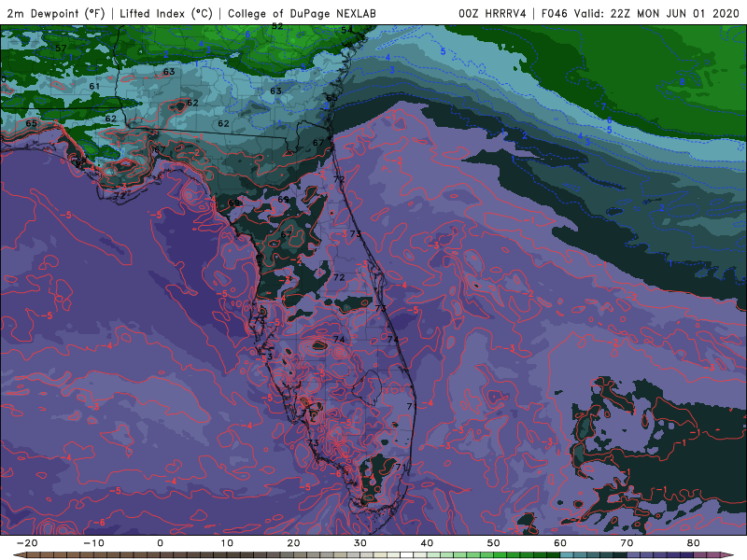Click the "2m Dewpoint (°F)" title text
The height and width of the screenshot is (560, 747).
(x=56, y=13)
